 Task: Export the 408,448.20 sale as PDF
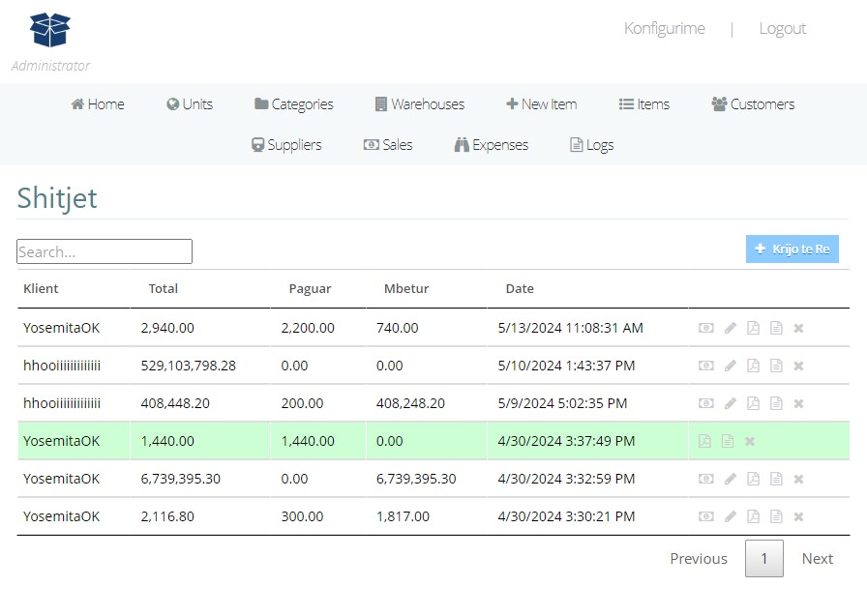[754, 403]
